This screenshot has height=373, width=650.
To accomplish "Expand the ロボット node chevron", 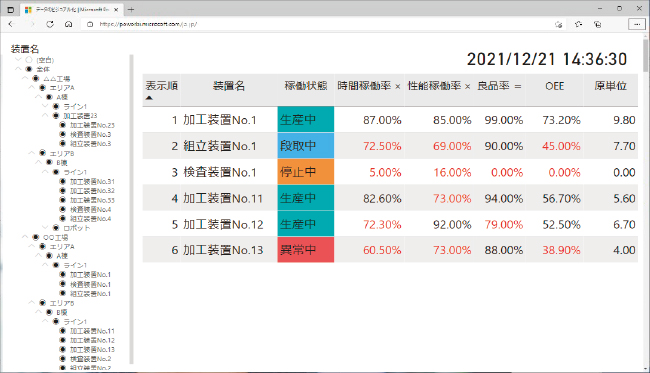I will [x=45, y=228].
